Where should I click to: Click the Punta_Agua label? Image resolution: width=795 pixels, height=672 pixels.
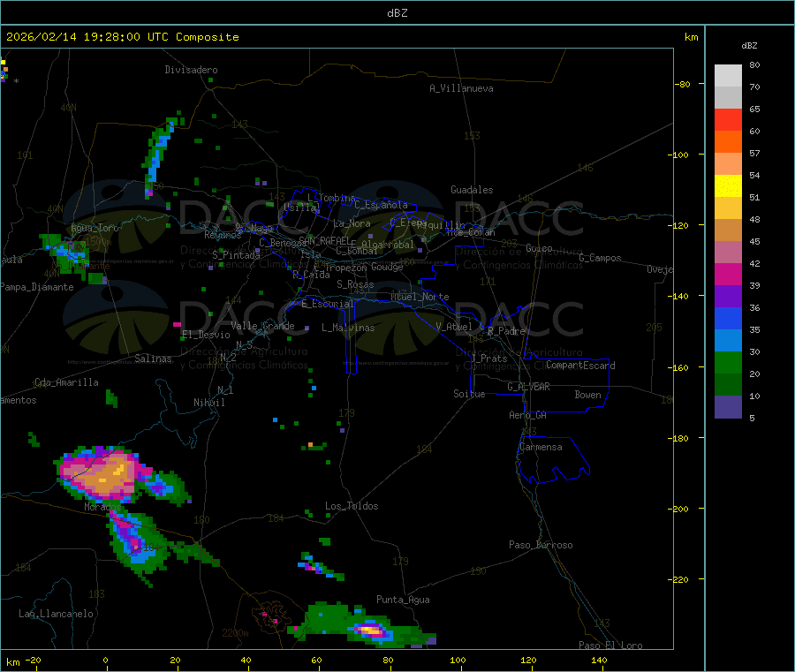point(403,600)
